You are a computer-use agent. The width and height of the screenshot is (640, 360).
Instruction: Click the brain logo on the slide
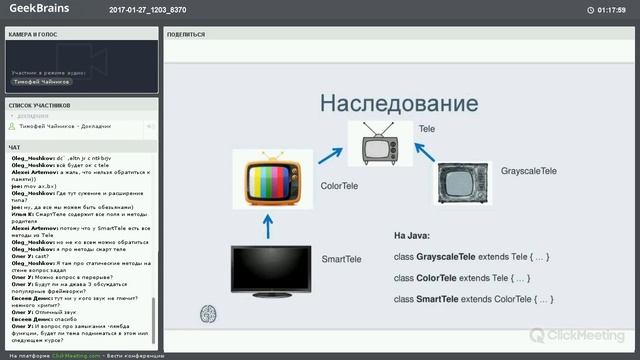tap(208, 314)
